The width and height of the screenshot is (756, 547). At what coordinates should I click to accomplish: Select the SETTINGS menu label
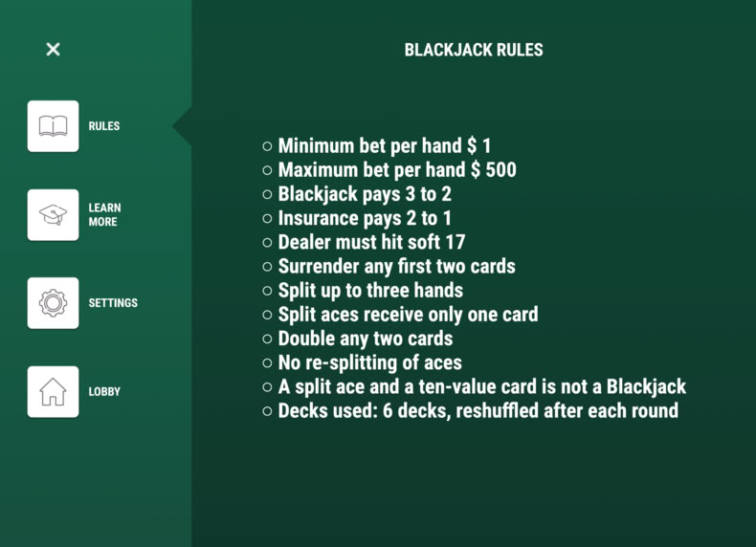coord(113,303)
